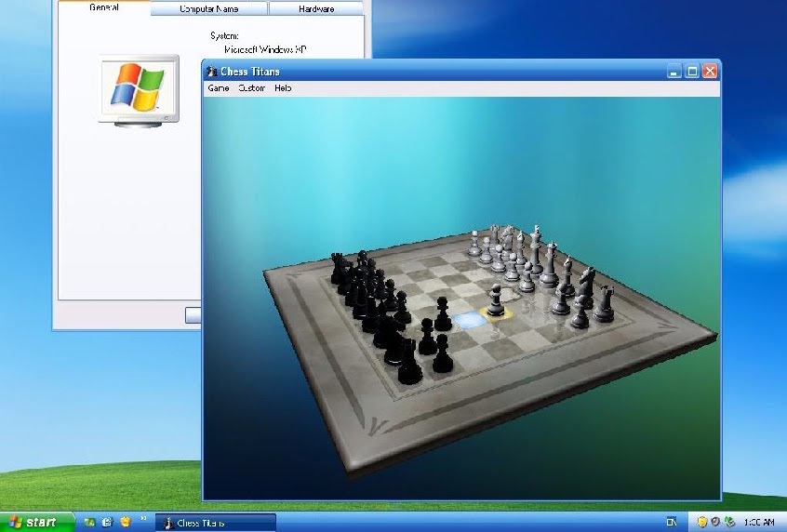This screenshot has width=787, height=532.
Task: Click the EN language indicator
Action: [671, 522]
